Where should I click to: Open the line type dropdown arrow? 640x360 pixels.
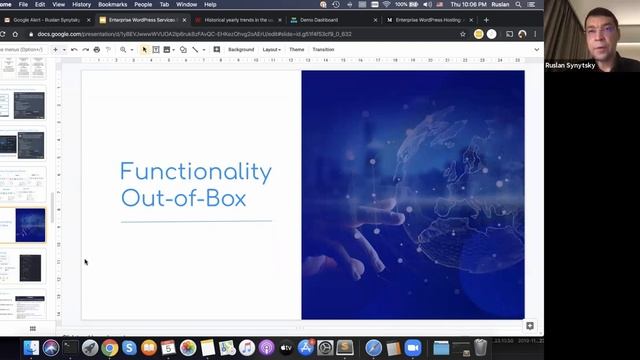[x=204, y=50]
